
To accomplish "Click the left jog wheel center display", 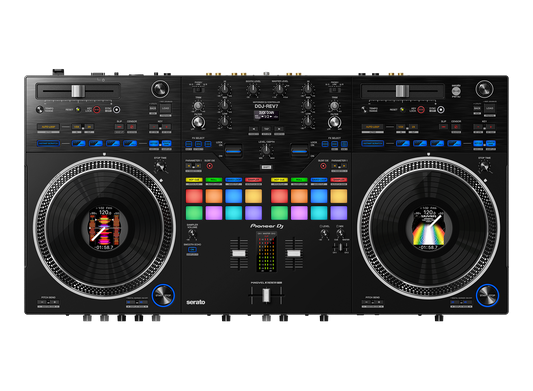I will pos(104,228).
